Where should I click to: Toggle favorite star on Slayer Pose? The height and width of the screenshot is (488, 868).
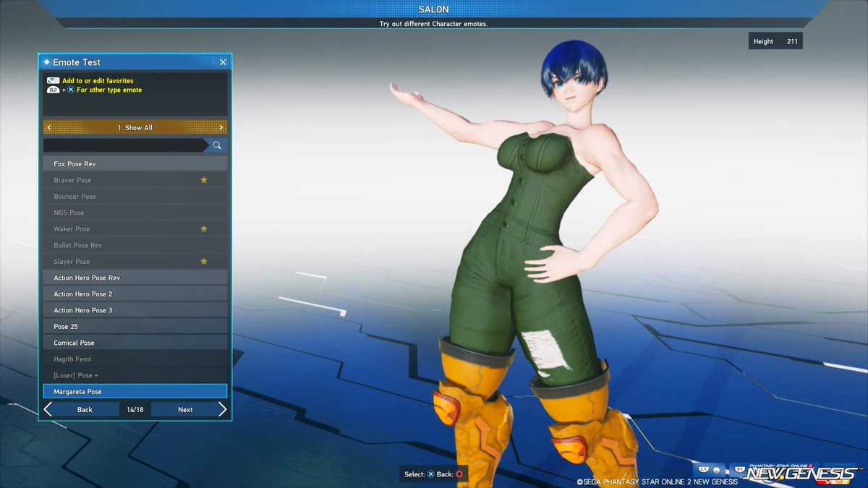click(204, 261)
